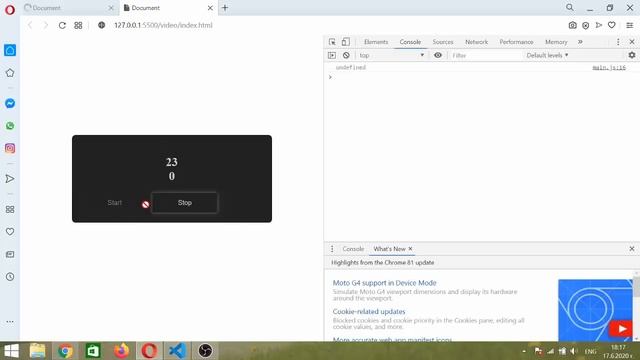
Task: Toggle device toolbar in DevTools
Action: coord(345,42)
